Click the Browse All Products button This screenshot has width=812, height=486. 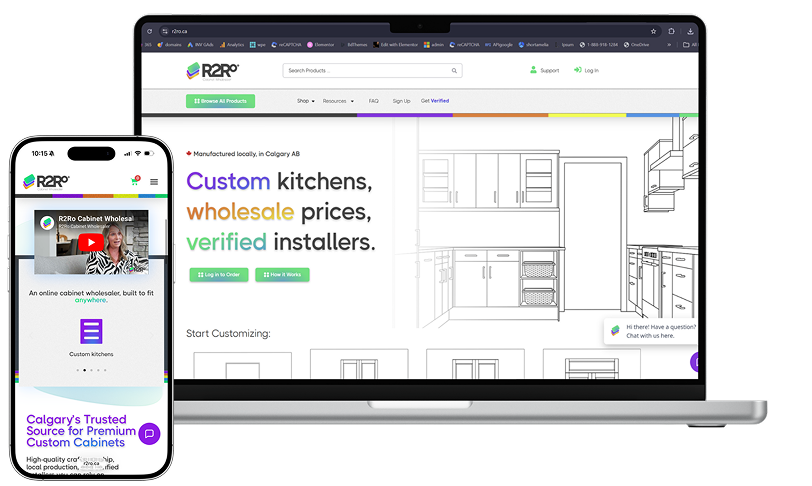pyautogui.click(x=221, y=101)
